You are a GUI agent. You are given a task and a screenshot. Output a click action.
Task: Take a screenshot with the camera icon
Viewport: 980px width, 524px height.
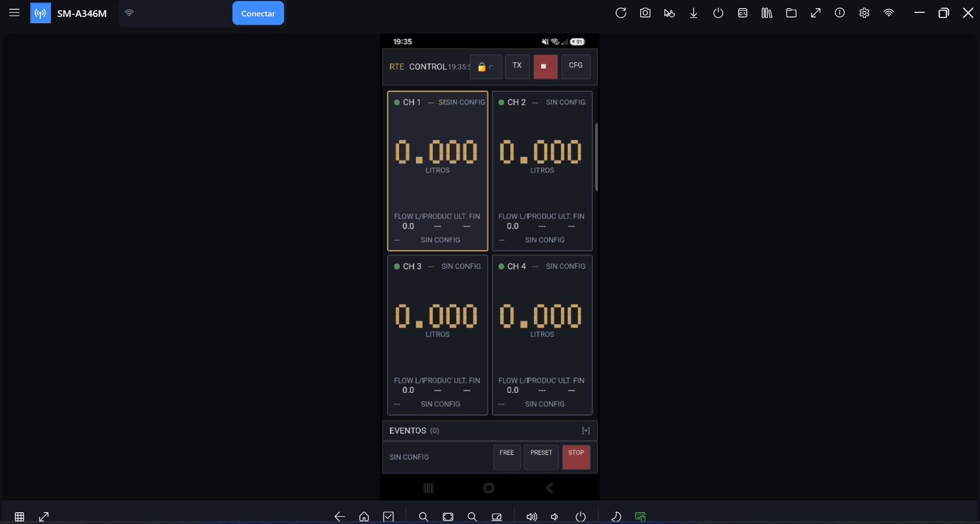[x=645, y=13]
